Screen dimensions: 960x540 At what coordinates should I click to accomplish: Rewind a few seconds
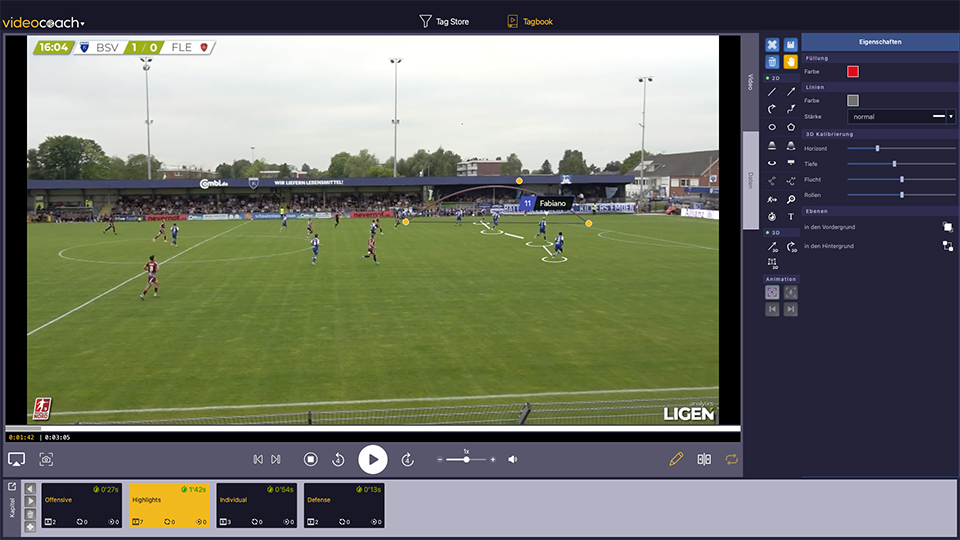click(339, 459)
